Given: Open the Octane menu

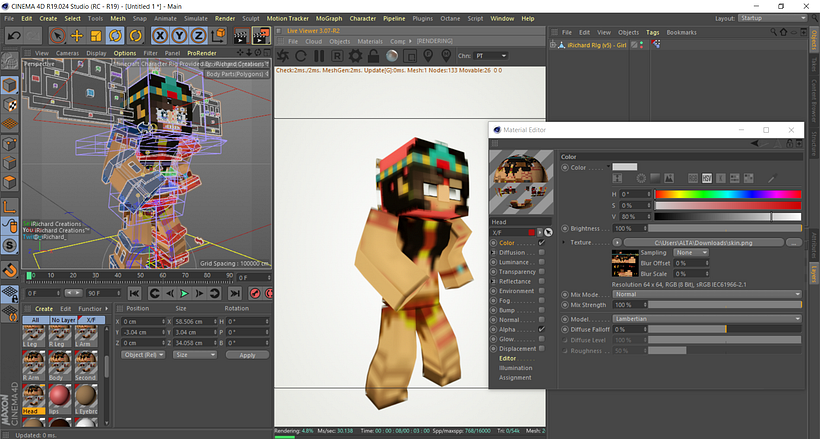Looking at the screenshot, I should click(x=450, y=18).
